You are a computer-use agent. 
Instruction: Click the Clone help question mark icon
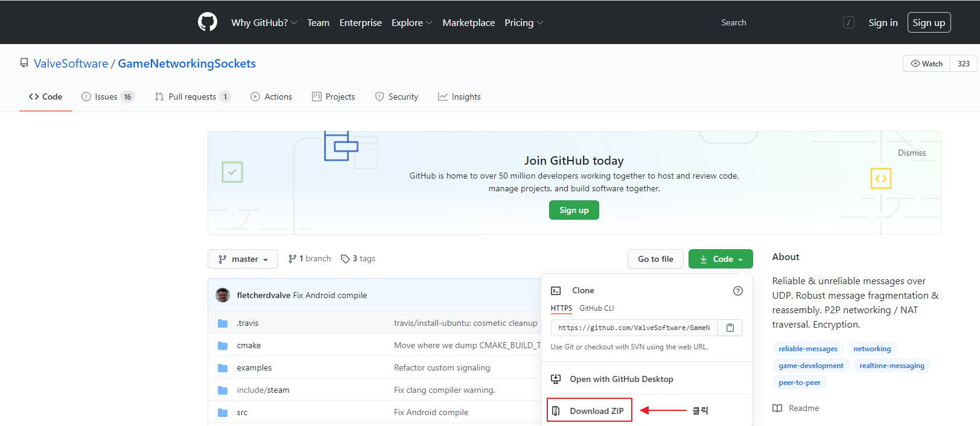click(737, 291)
